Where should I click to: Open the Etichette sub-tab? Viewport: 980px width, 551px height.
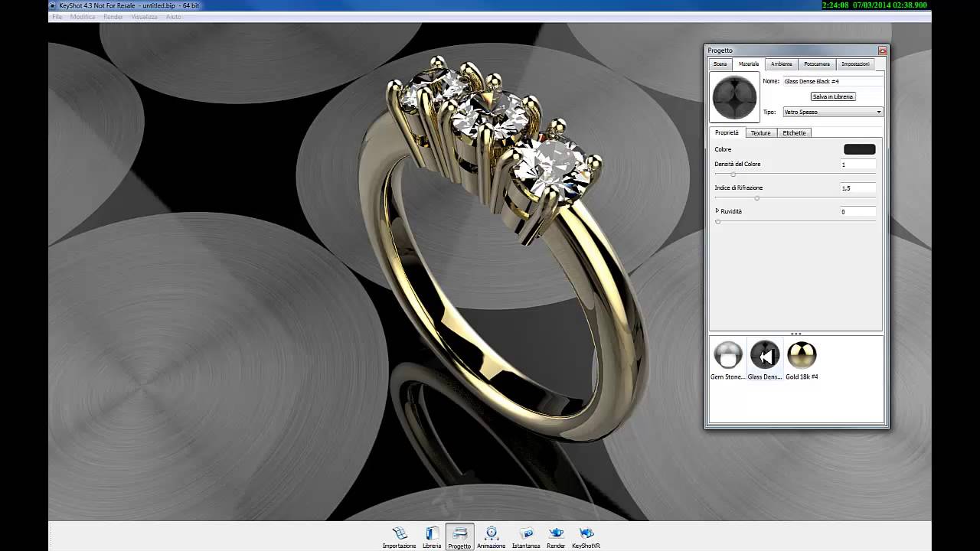pos(794,133)
